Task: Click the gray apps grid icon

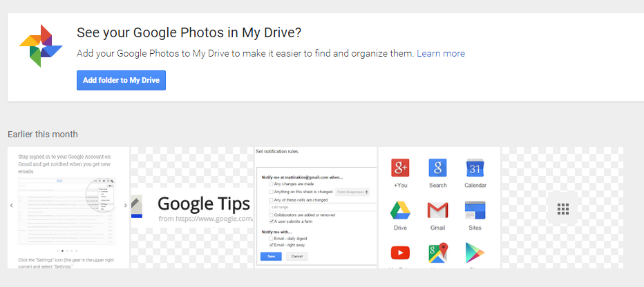Action: pyautogui.click(x=562, y=208)
